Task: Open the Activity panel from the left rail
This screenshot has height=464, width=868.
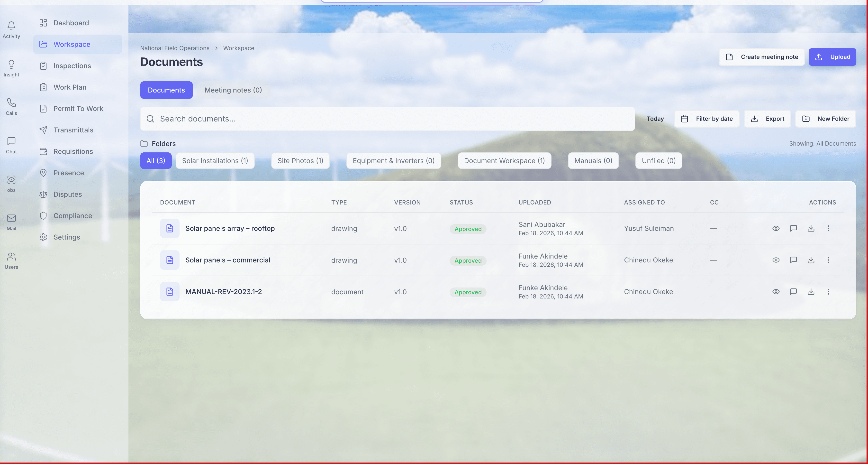Action: tap(11, 30)
